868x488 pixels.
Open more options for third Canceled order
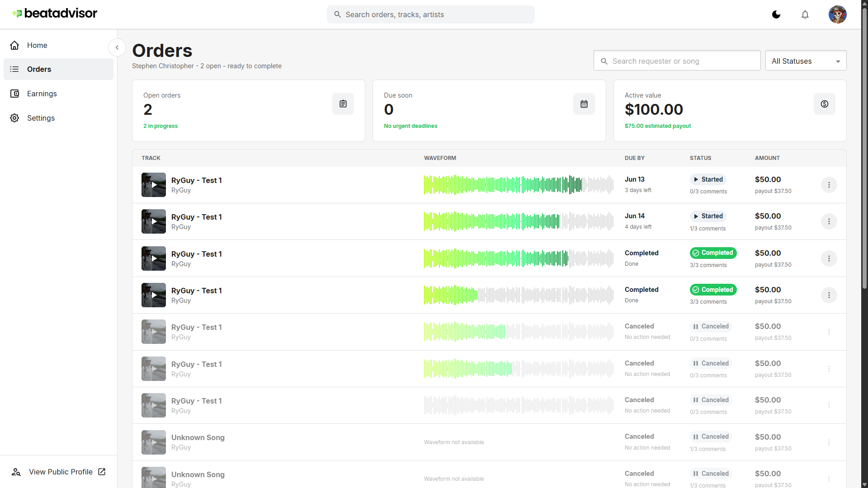829,405
